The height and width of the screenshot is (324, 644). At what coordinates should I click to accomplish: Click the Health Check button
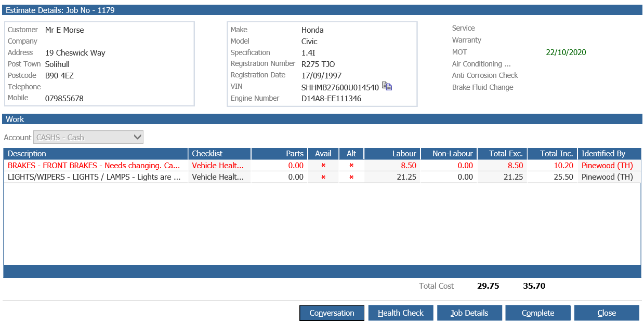(x=401, y=313)
